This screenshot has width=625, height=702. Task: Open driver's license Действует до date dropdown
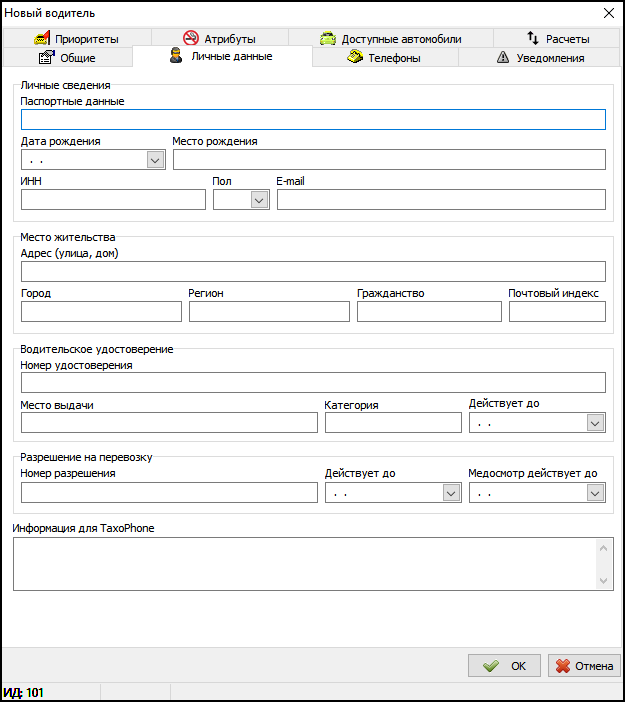coord(595,423)
